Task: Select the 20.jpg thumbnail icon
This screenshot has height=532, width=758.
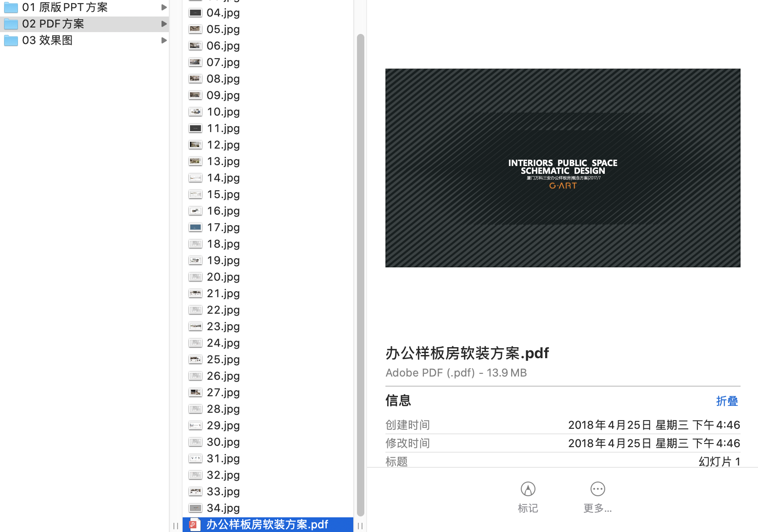Action: point(195,277)
